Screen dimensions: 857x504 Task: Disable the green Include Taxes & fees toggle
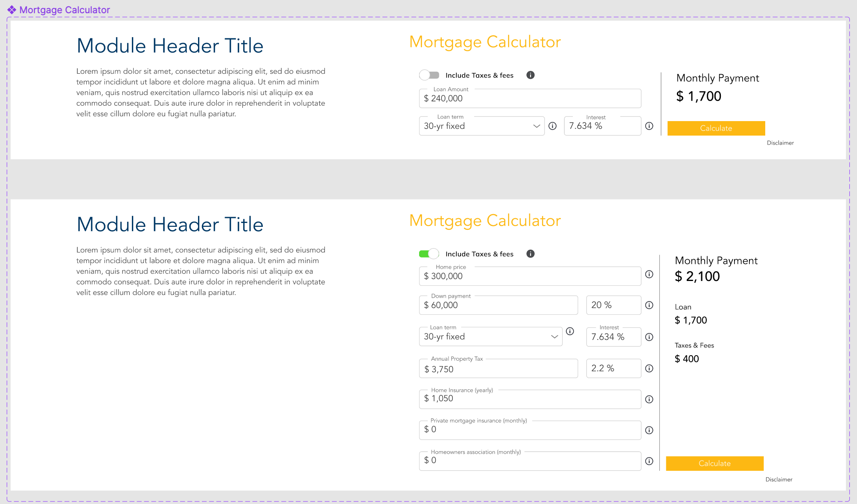point(429,254)
